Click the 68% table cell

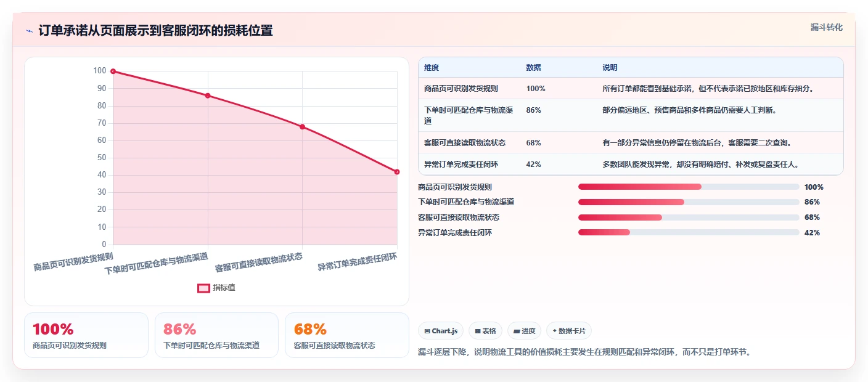pos(533,143)
